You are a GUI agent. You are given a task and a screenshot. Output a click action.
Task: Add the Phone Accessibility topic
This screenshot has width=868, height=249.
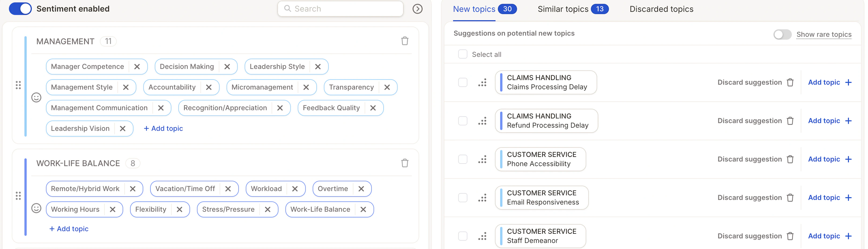pyautogui.click(x=830, y=159)
